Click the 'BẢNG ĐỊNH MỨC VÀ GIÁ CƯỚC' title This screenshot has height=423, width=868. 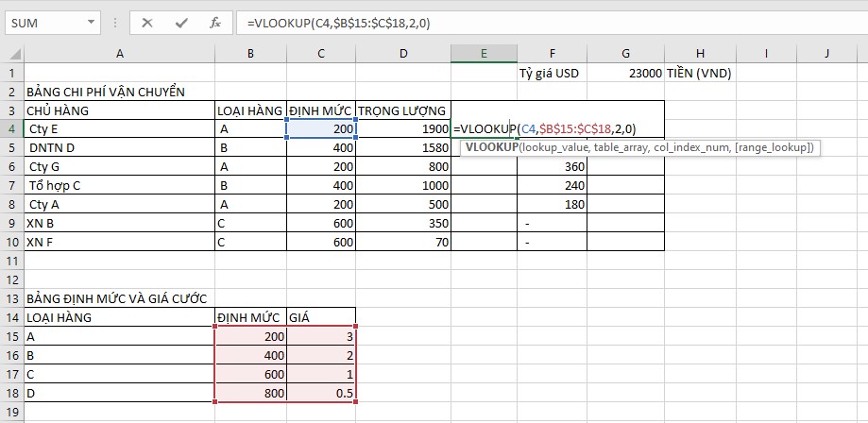(x=120, y=298)
